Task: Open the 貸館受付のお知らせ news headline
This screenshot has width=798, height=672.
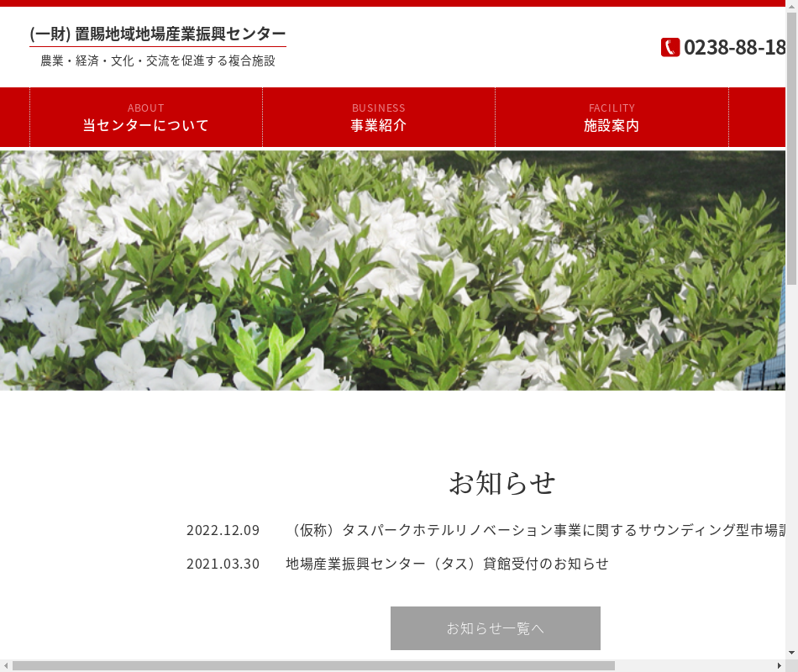Action: click(447, 564)
